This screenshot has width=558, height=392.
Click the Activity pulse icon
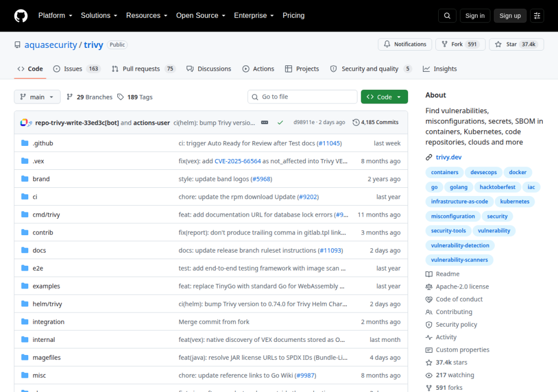[429, 337]
